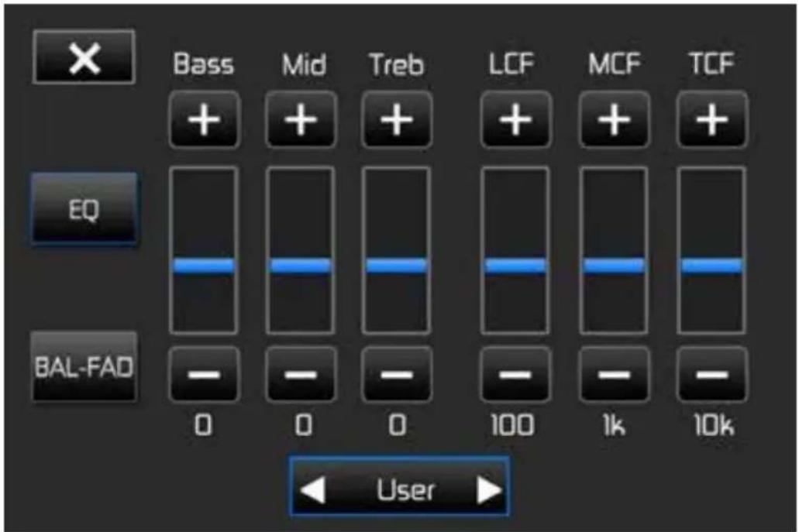Raise LCF frequency with plus button
The height and width of the screenshot is (532, 799).
(x=515, y=120)
